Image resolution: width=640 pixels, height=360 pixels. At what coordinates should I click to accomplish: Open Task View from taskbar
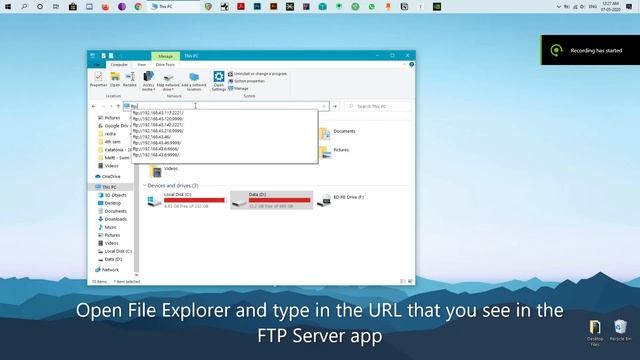point(56,7)
